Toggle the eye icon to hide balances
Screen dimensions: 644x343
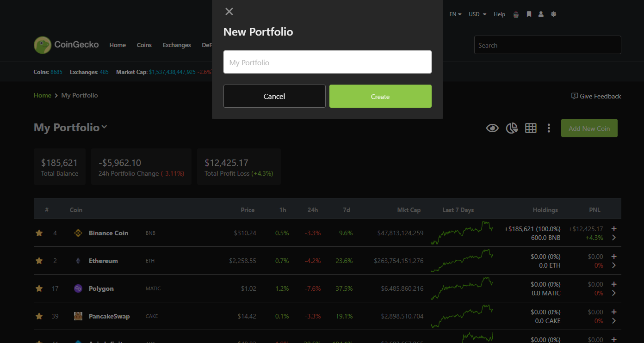coord(492,128)
